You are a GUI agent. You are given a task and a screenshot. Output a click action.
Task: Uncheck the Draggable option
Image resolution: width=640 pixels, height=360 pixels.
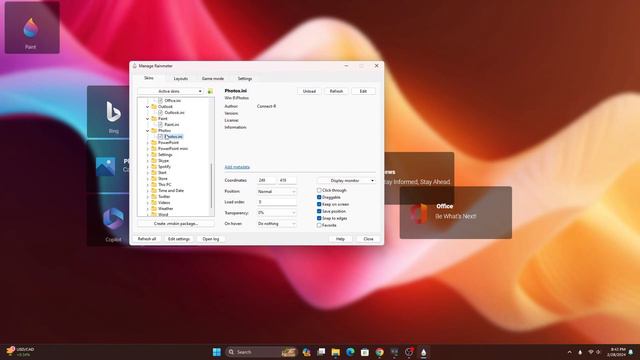(319, 198)
